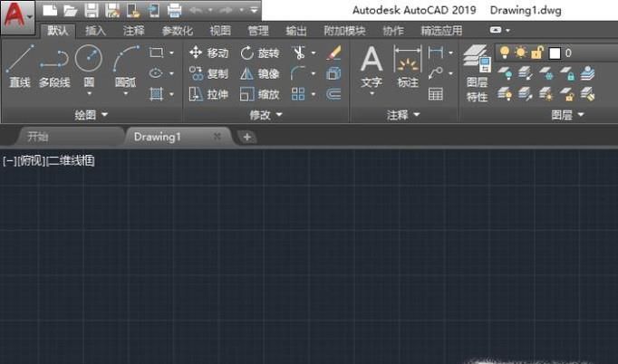Click the Text (文字) tool
The width and height of the screenshot is (618, 364).
[x=372, y=69]
